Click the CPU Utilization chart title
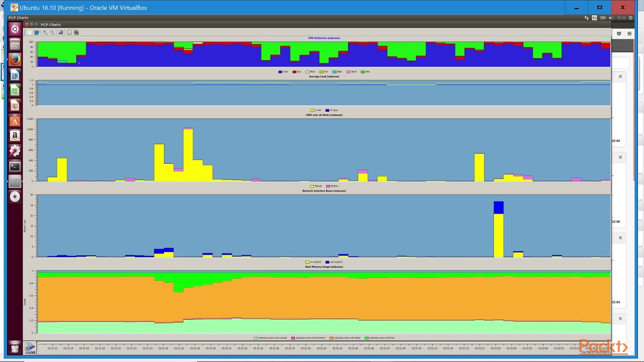Image resolution: width=644 pixels, height=362 pixels. tap(324, 38)
